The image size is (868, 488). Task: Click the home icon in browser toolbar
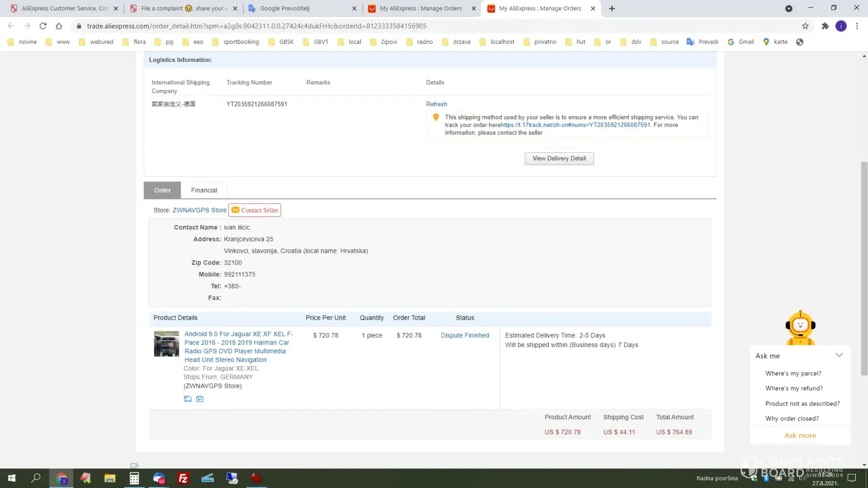tap(59, 26)
